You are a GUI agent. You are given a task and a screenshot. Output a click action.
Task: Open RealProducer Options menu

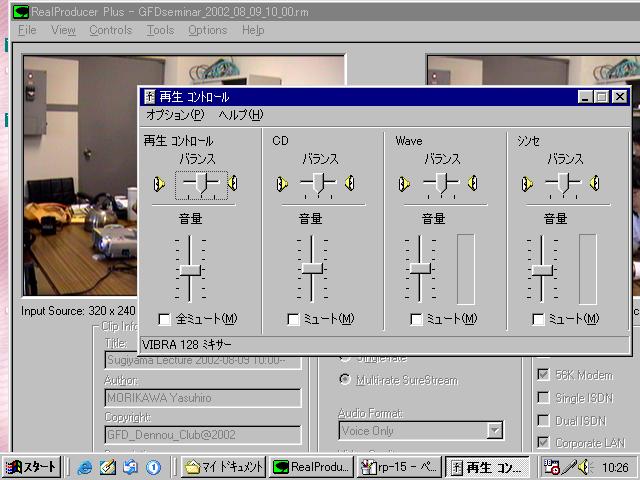point(207,30)
